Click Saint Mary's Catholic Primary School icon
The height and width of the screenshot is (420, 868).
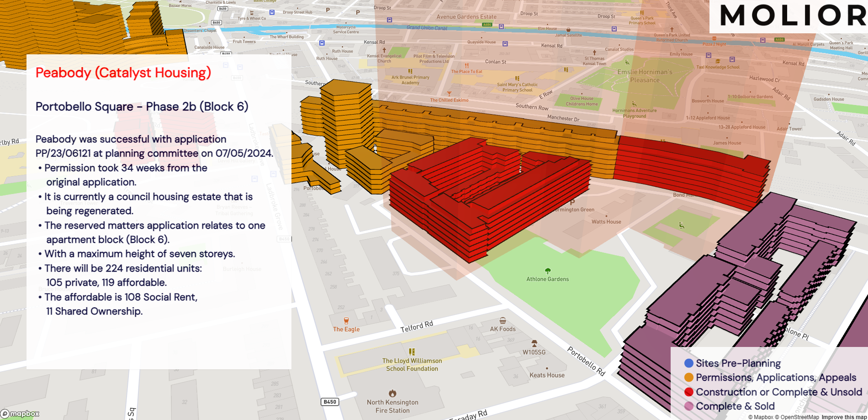[x=517, y=79]
